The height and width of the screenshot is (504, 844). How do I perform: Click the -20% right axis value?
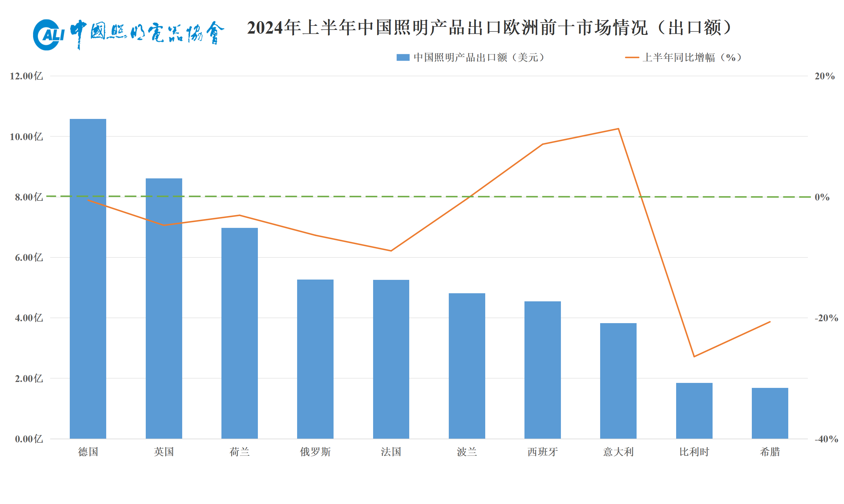click(826, 318)
